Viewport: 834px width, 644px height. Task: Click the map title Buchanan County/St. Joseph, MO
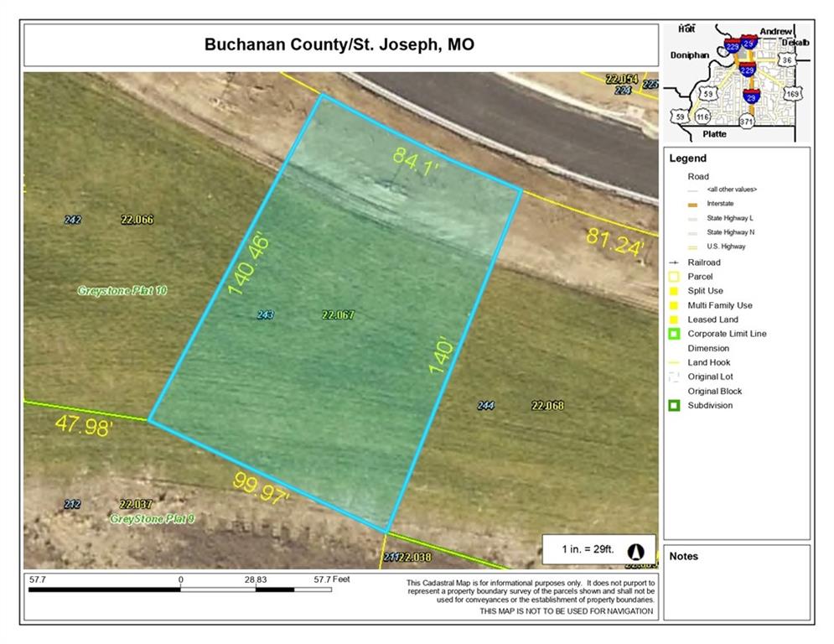(x=339, y=44)
